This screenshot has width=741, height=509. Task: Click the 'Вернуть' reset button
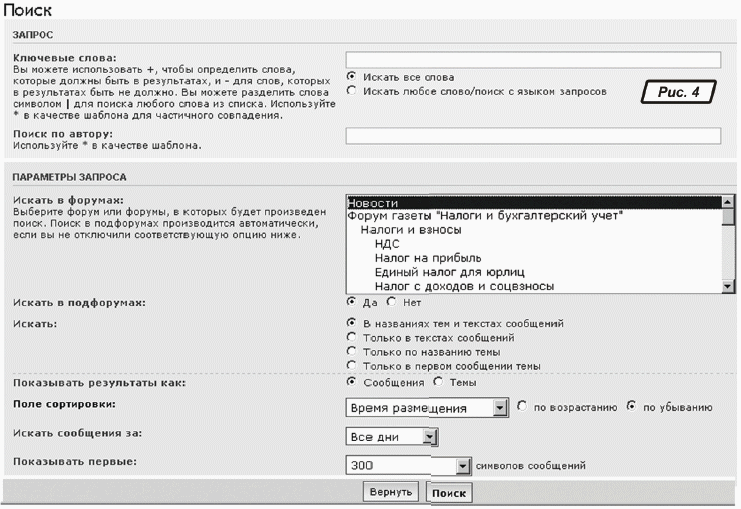click(x=390, y=493)
